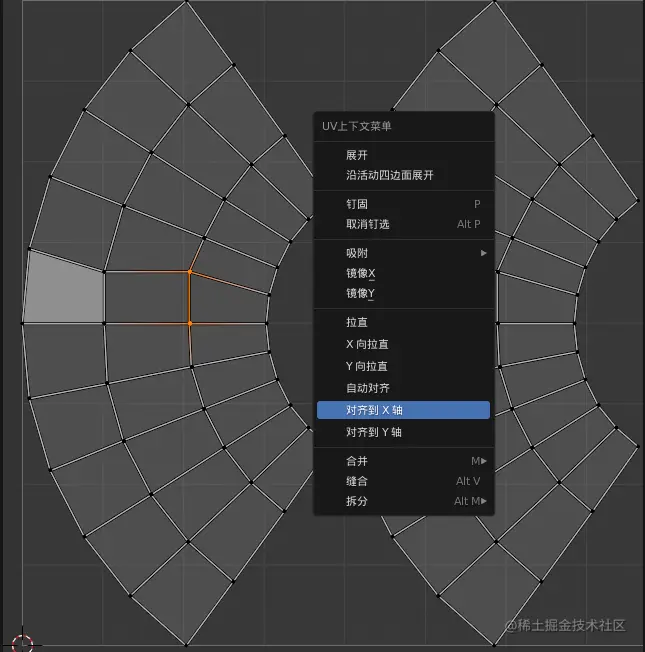This screenshot has width=645, height=652.
Task: Select 沿活动四边面展开 menu entry
Action: click(403, 175)
